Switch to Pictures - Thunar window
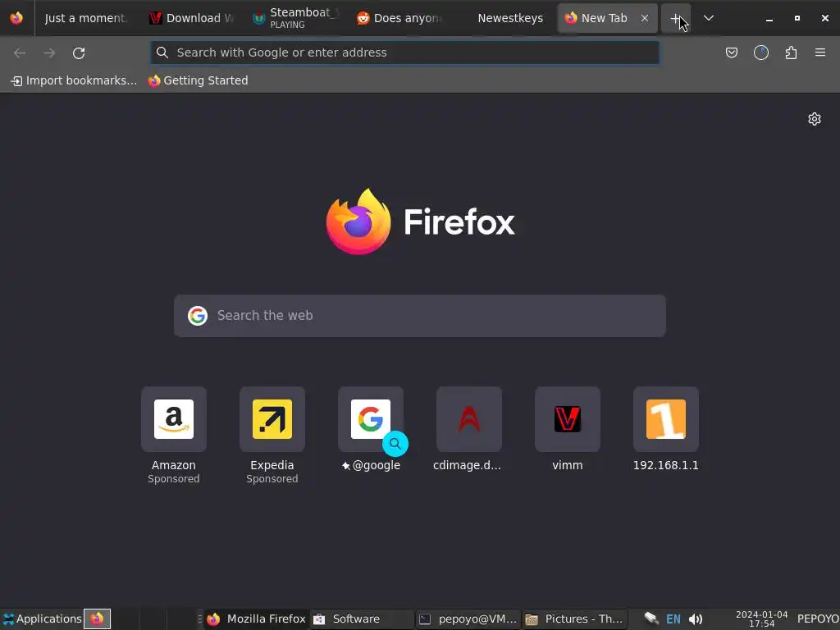This screenshot has height=630, width=840. click(573, 619)
